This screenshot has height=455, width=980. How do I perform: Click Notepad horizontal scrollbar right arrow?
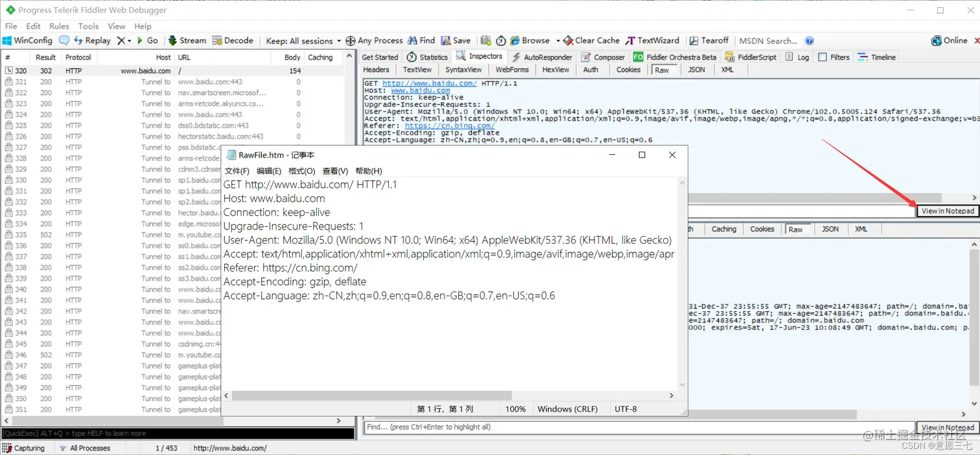671,395
